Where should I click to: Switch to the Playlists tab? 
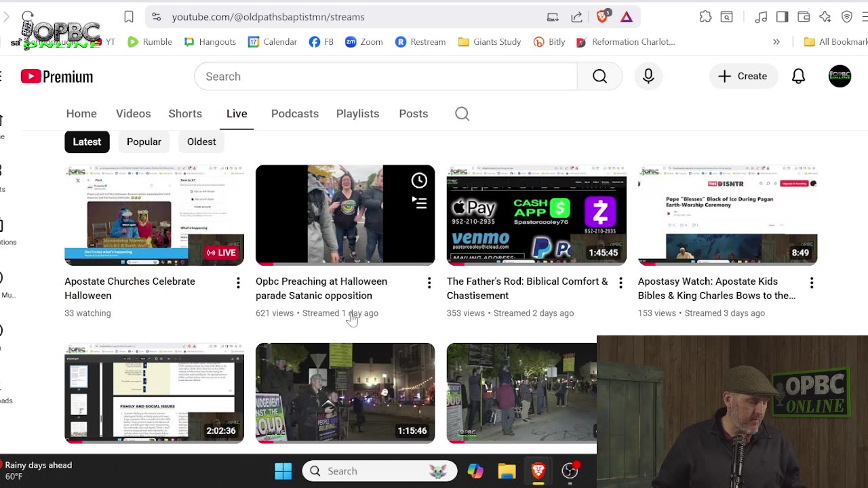[357, 114]
